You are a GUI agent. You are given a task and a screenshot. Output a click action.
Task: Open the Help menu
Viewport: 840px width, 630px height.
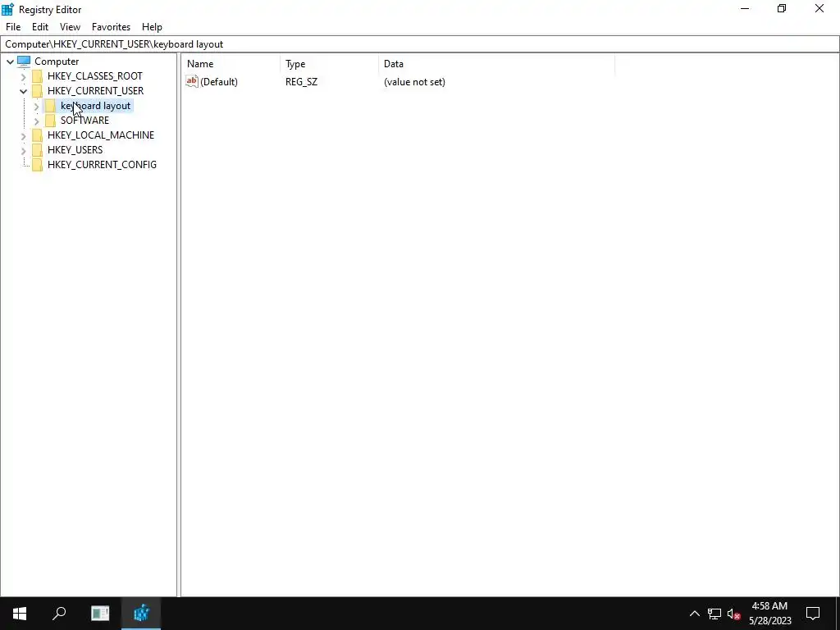point(152,27)
